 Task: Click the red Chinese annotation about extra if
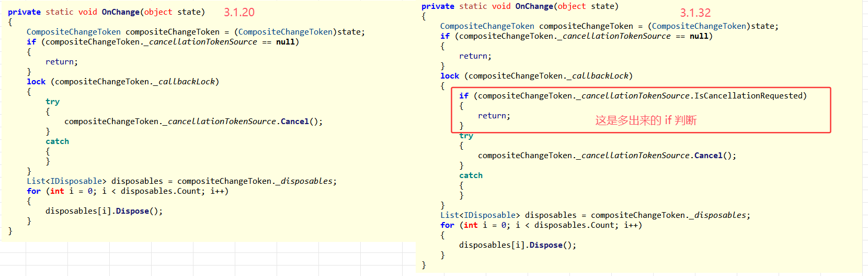(x=645, y=120)
